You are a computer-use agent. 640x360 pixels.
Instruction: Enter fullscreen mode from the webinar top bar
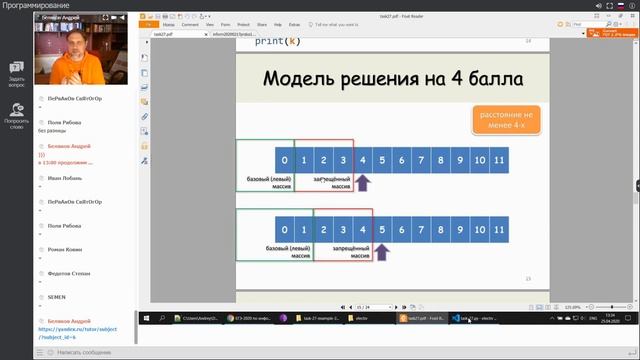[609, 6]
